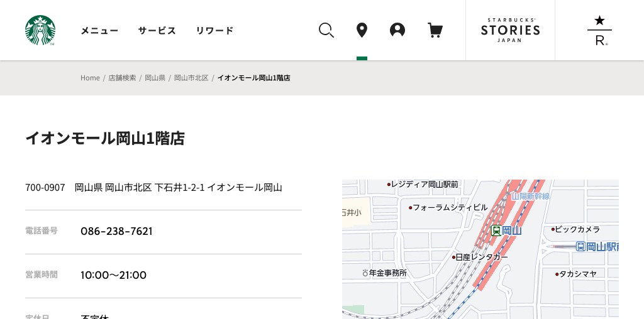Image resolution: width=644 pixels, height=319 pixels.
Task: Open the search magnifier icon
Action: pyautogui.click(x=326, y=30)
